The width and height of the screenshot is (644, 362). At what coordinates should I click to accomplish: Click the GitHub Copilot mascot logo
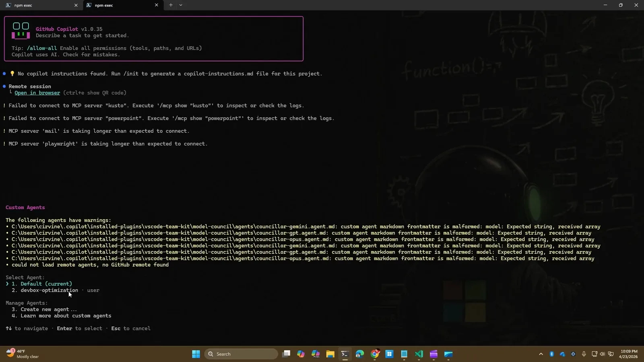tap(21, 31)
